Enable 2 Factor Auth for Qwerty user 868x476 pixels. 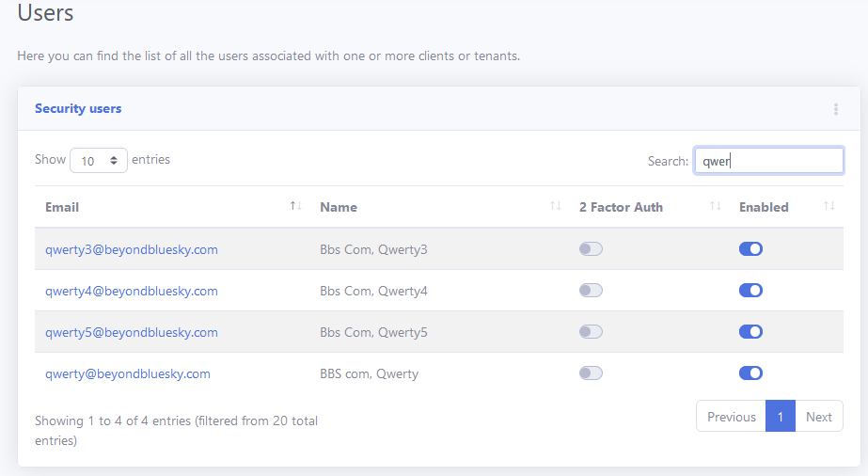(x=591, y=373)
